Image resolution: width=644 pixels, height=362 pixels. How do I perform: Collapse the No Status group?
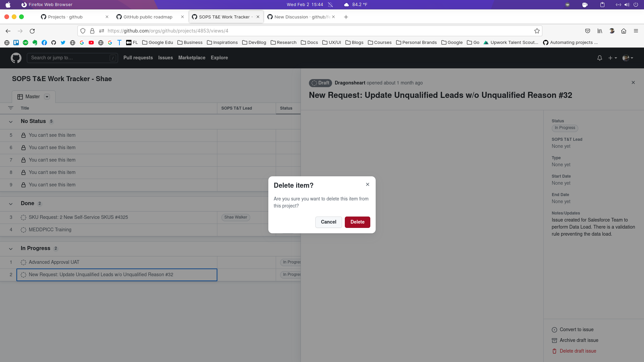pos(11,122)
